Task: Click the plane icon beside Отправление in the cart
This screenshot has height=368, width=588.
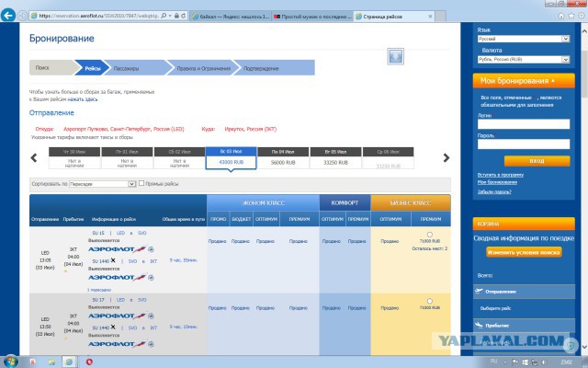Action: click(479, 291)
